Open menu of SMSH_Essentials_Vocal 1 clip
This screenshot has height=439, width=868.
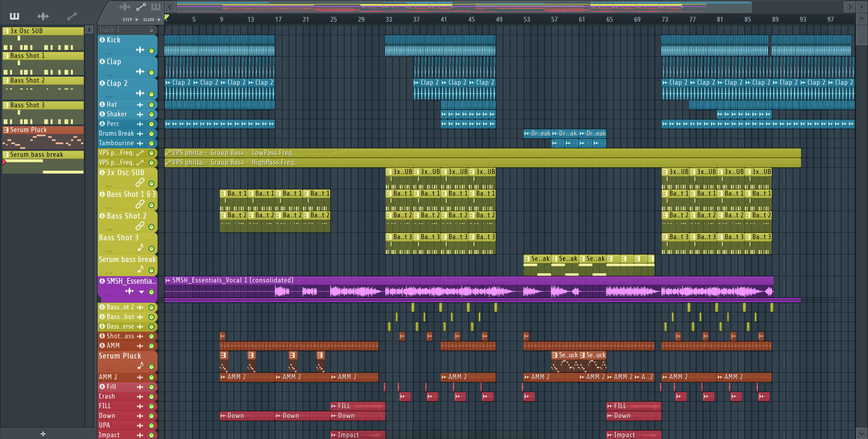tap(168, 280)
